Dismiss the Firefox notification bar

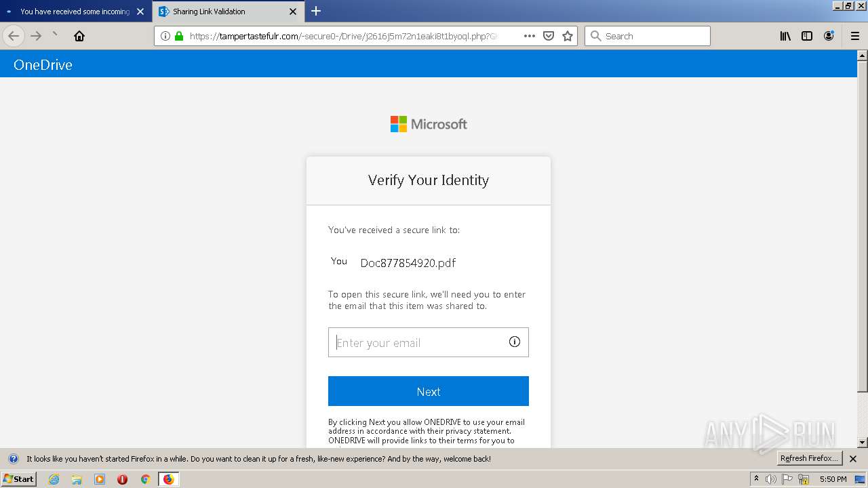point(853,459)
